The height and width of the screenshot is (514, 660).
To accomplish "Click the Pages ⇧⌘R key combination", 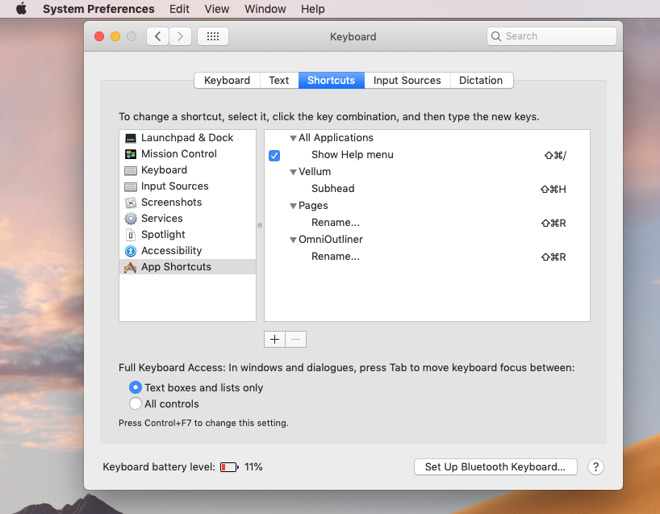I will pyautogui.click(x=554, y=223).
